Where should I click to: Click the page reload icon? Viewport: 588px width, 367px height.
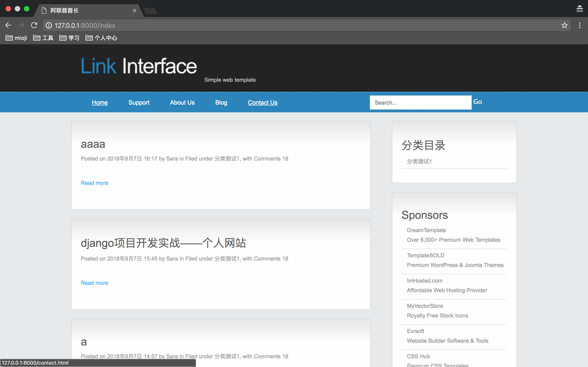35,25
